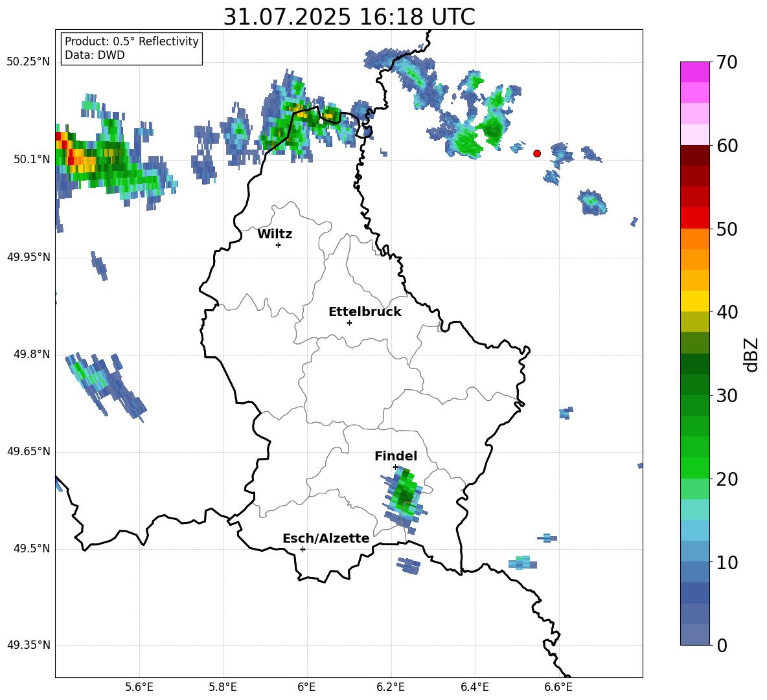Screen dimensions: 767x700
Task: Click the 50 value on colorbar
Action: coord(727,229)
